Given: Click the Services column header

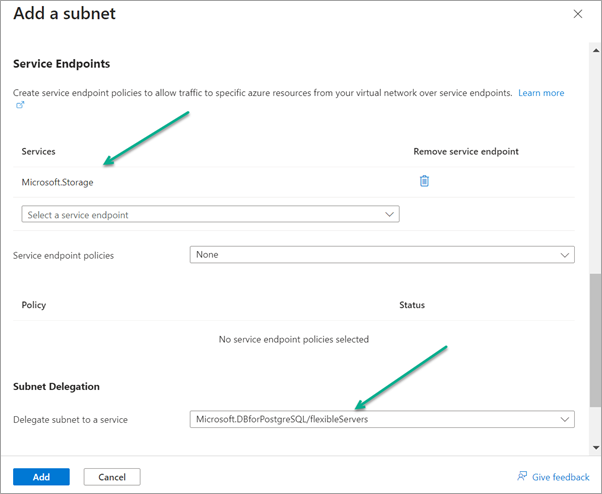Looking at the screenshot, I should tap(38, 152).
